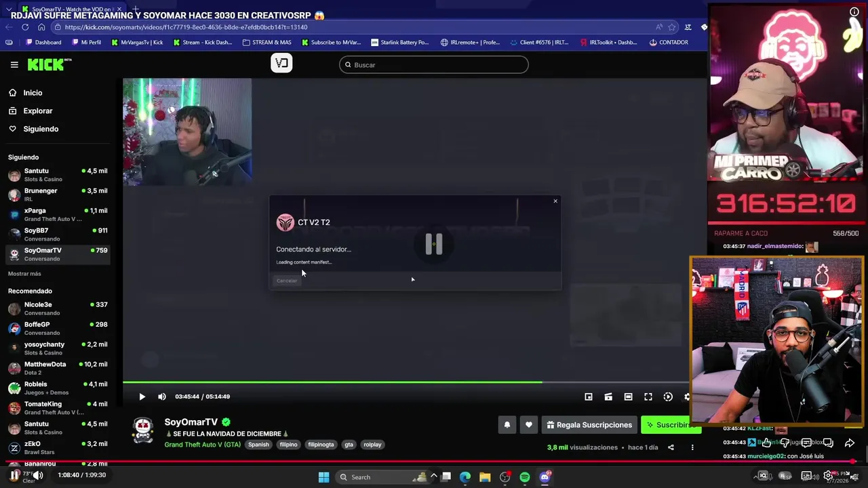Open the three-dot more options menu
The height and width of the screenshot is (488, 868).
[692, 447]
